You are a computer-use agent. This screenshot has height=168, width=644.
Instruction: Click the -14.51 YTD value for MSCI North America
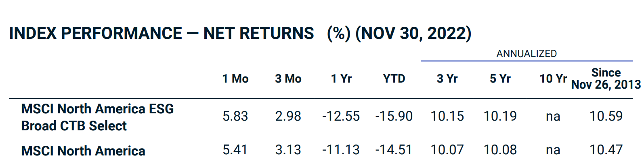[x=394, y=150]
